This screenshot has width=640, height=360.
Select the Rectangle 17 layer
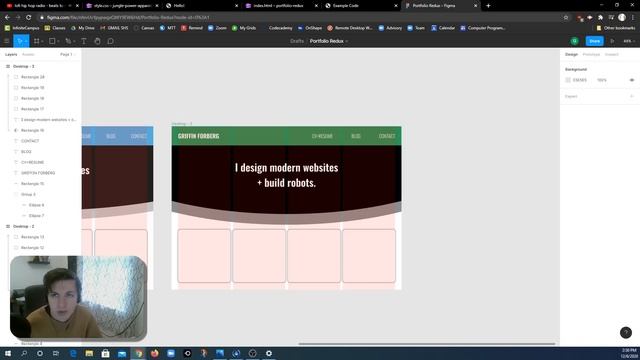[33, 109]
